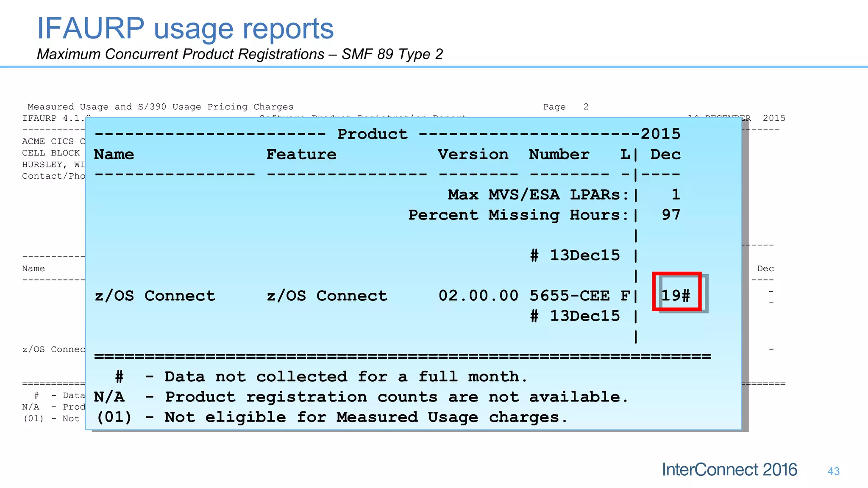868x488 pixels.
Task: Click the 'Name' column header in the callout
Action: (114, 154)
